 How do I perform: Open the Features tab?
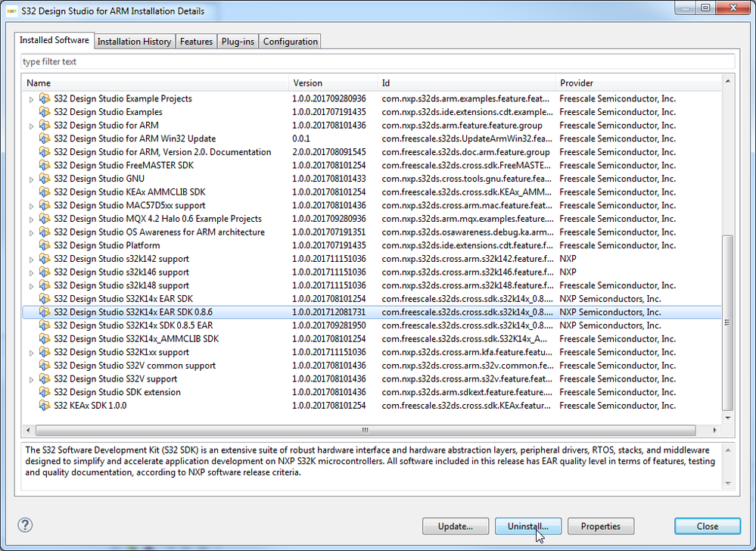click(x=196, y=42)
